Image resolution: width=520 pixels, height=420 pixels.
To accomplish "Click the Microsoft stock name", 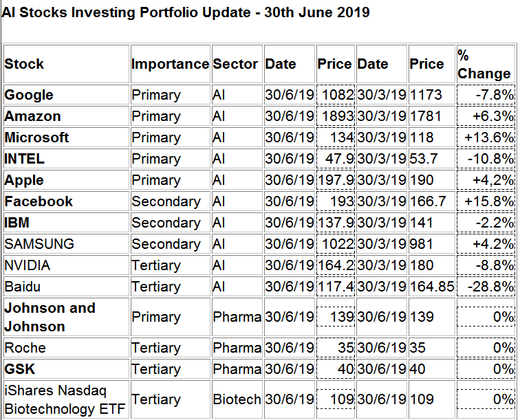I will click(x=36, y=137).
